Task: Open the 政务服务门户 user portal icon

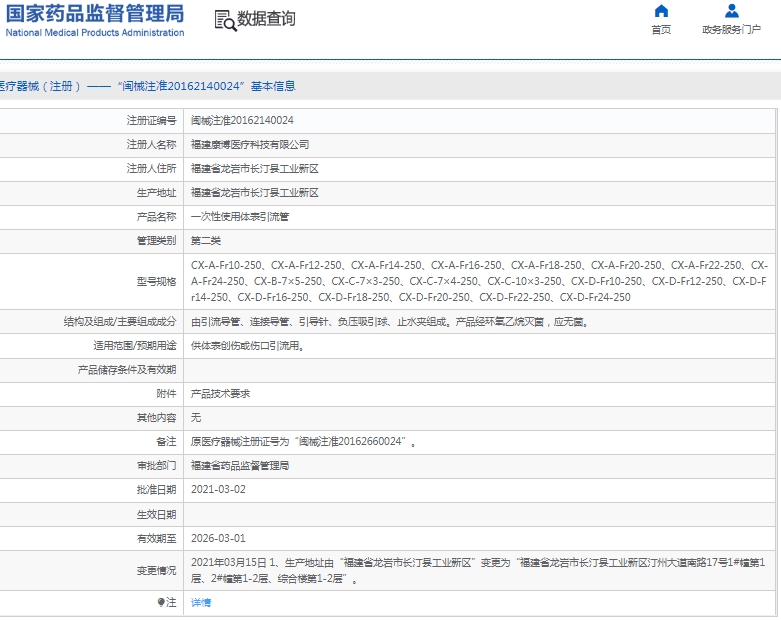Action: [x=732, y=11]
